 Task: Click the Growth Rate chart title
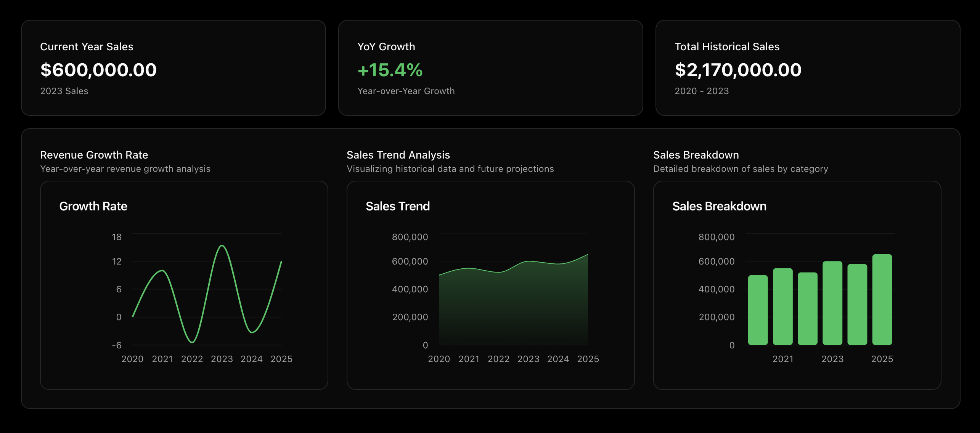click(93, 206)
